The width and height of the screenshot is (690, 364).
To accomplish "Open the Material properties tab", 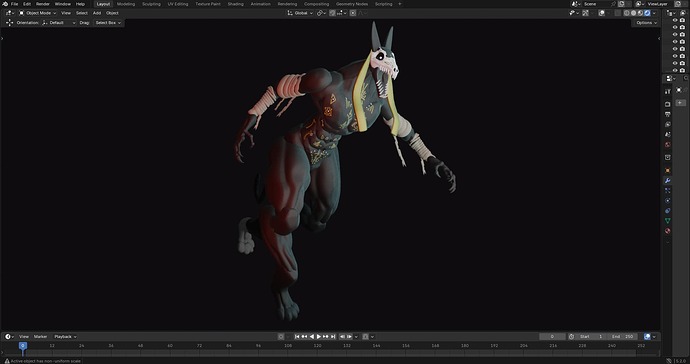I will [x=668, y=231].
